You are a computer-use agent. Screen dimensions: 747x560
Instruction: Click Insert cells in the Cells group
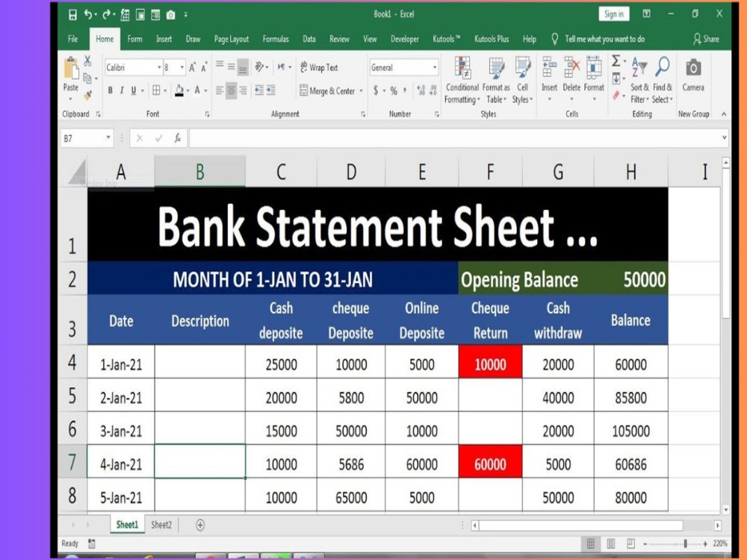(549, 78)
